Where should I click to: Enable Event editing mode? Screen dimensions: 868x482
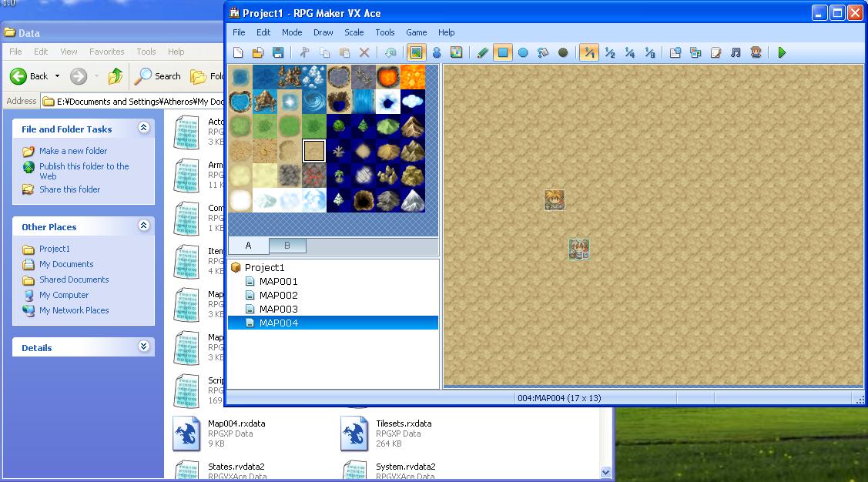[x=437, y=52]
